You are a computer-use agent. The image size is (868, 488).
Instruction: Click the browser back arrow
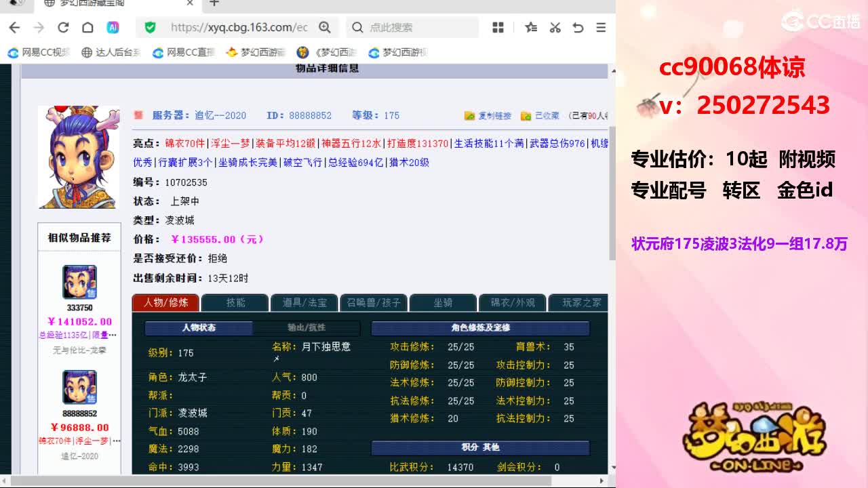(14, 27)
